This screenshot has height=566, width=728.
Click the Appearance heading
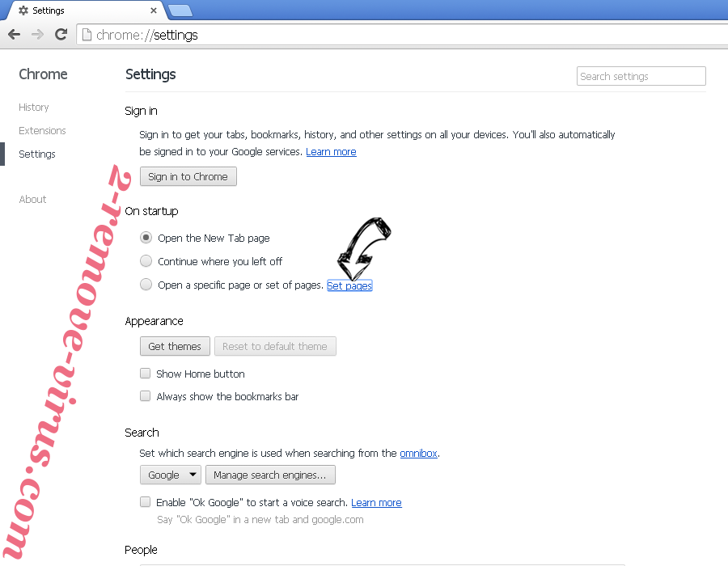154,321
